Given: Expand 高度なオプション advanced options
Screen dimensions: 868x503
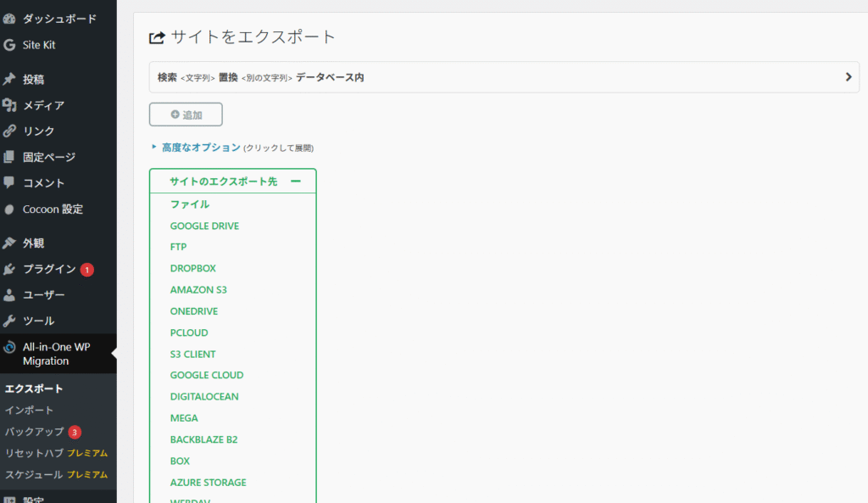Looking at the screenshot, I should pos(201,148).
